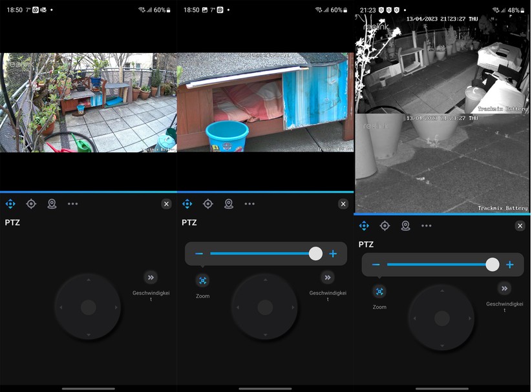The width and height of the screenshot is (532, 392).
Task: Expand the Geschwindigkeit speed chevron in middle panel
Action: [x=328, y=278]
